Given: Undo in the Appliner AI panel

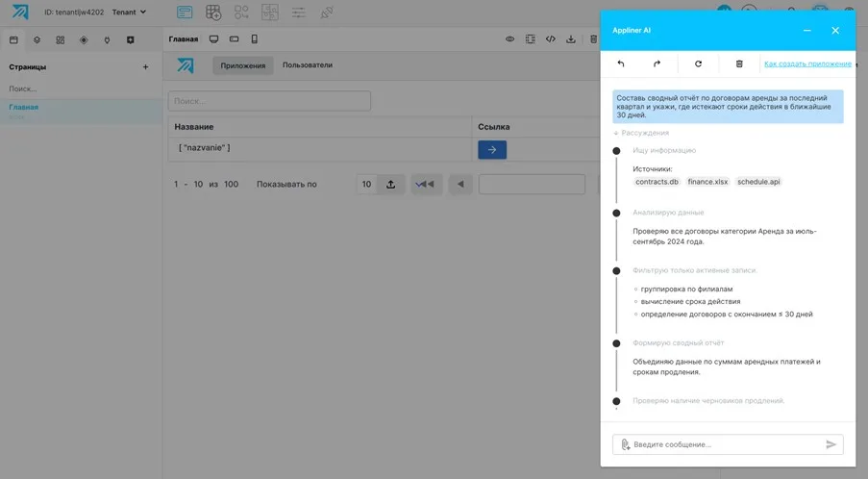Looking at the screenshot, I should click(x=621, y=63).
